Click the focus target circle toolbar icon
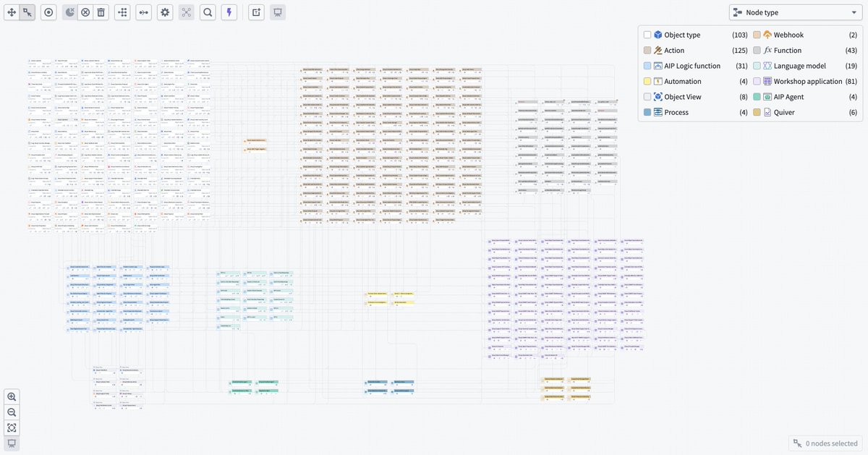 48,12
